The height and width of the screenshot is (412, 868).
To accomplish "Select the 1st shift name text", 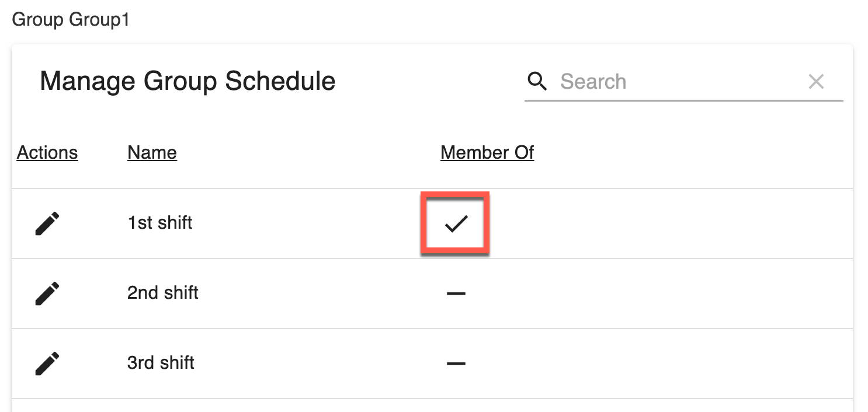I will click(x=160, y=223).
